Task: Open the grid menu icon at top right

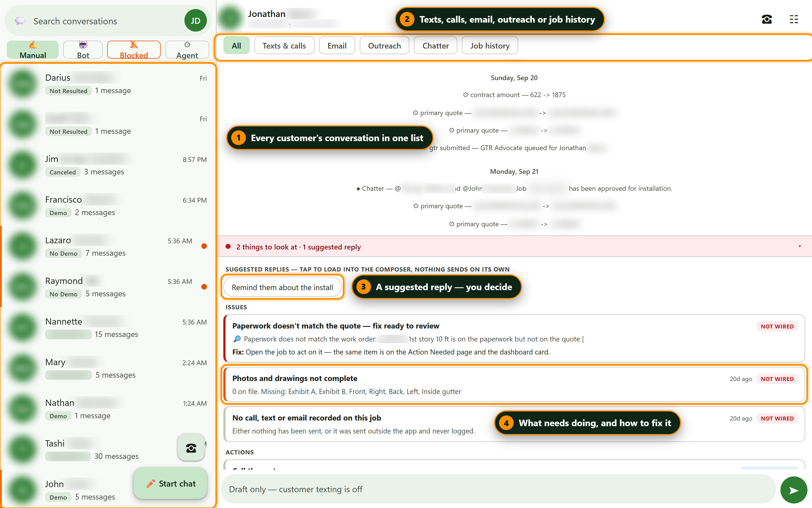Action: coord(794,19)
